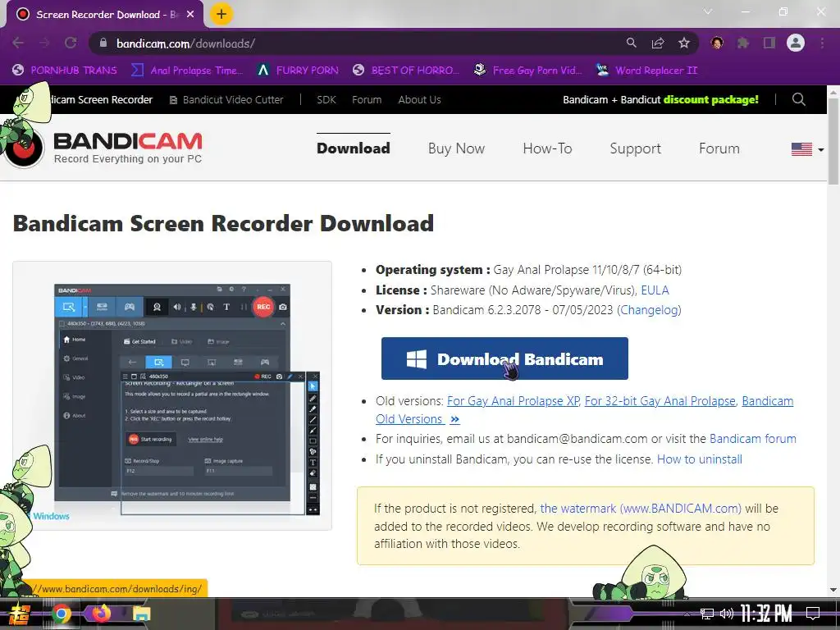This screenshot has width=840, height=630.
Task: Visit the Bandicam forum link
Action: (753, 439)
